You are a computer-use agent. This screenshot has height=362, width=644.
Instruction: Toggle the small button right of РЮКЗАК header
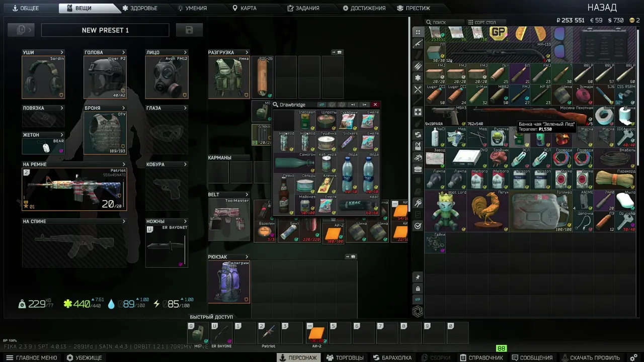coord(351,257)
